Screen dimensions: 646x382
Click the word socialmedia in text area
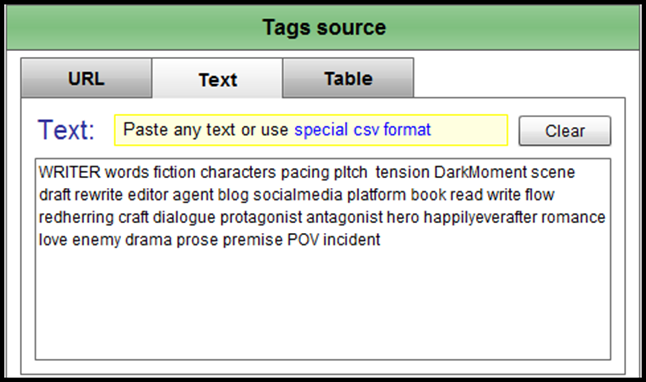pyautogui.click(x=297, y=195)
